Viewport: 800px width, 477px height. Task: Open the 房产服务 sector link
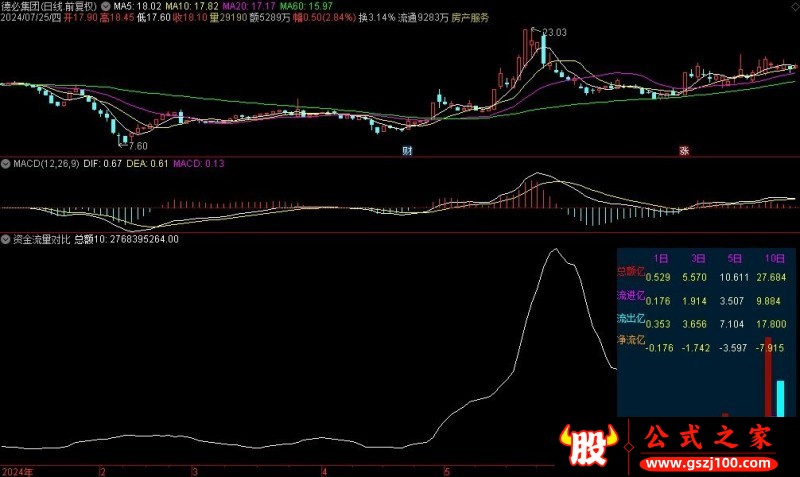click(470, 18)
